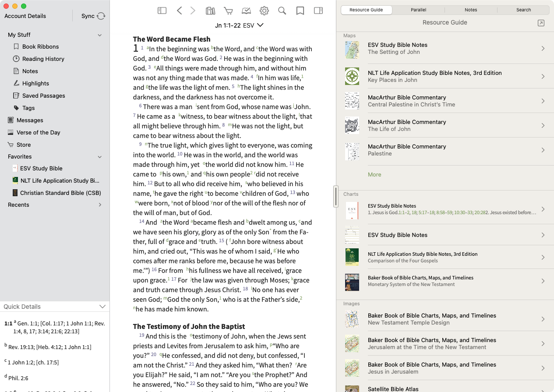This screenshot has width=554, height=392.
Task: Open Satellite Bible Atlas entry
Action: coord(445,387)
